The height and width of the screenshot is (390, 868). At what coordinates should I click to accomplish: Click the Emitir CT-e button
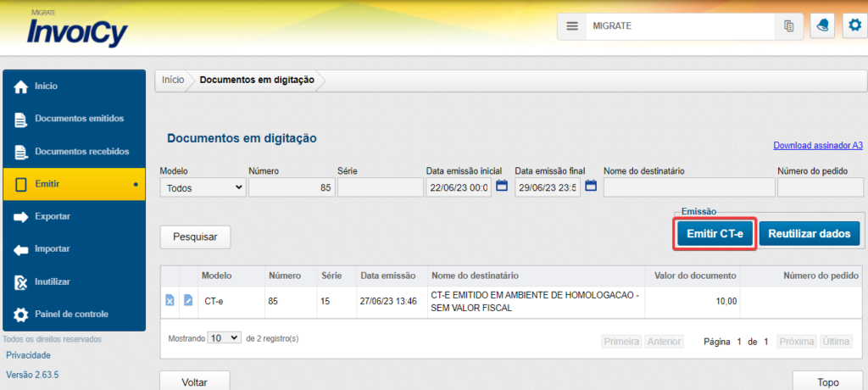coord(715,233)
